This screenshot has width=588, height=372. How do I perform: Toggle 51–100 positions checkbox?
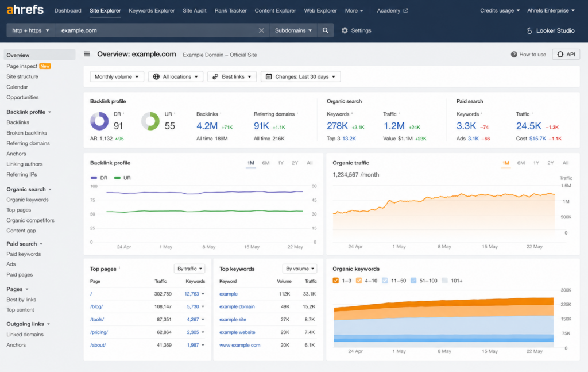(x=413, y=281)
